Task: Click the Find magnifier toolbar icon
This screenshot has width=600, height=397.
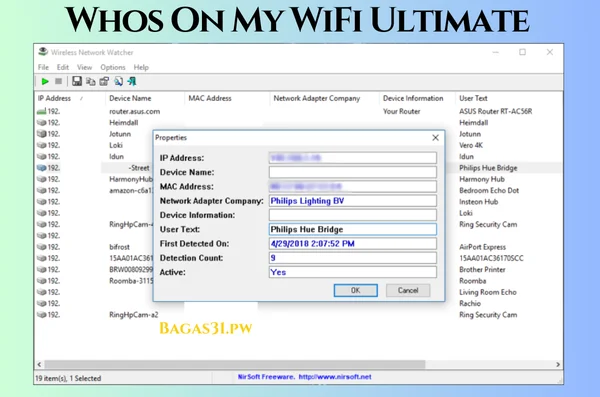Action: pos(118,81)
